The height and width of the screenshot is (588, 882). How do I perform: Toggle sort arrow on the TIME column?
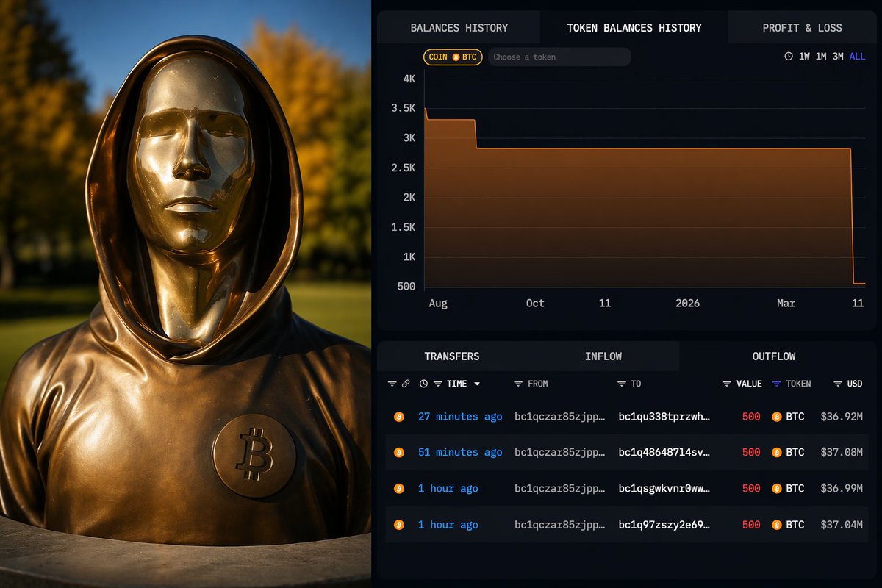[x=477, y=384]
